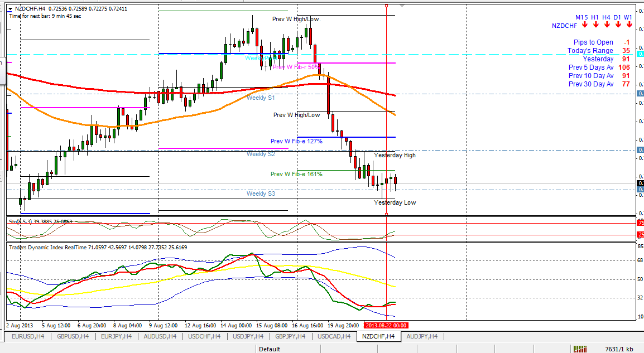Click the red arrow under H1
644x353 pixels.
[x=596, y=25]
